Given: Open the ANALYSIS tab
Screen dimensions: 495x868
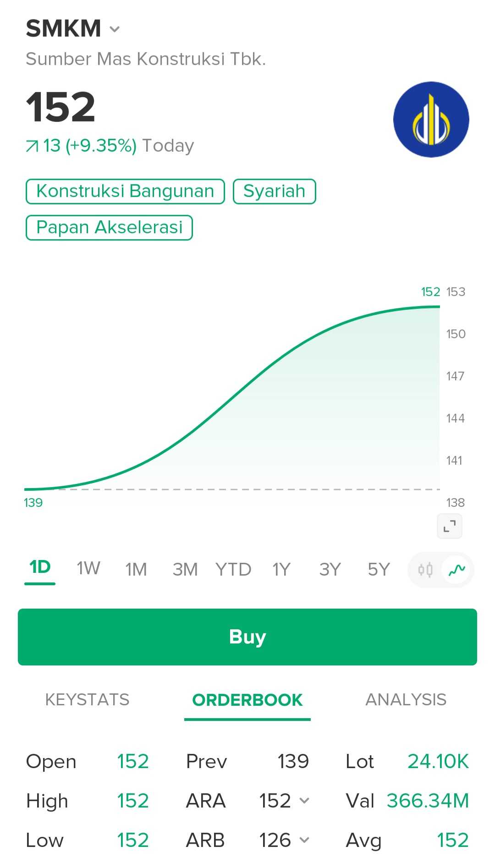Looking at the screenshot, I should click(406, 700).
